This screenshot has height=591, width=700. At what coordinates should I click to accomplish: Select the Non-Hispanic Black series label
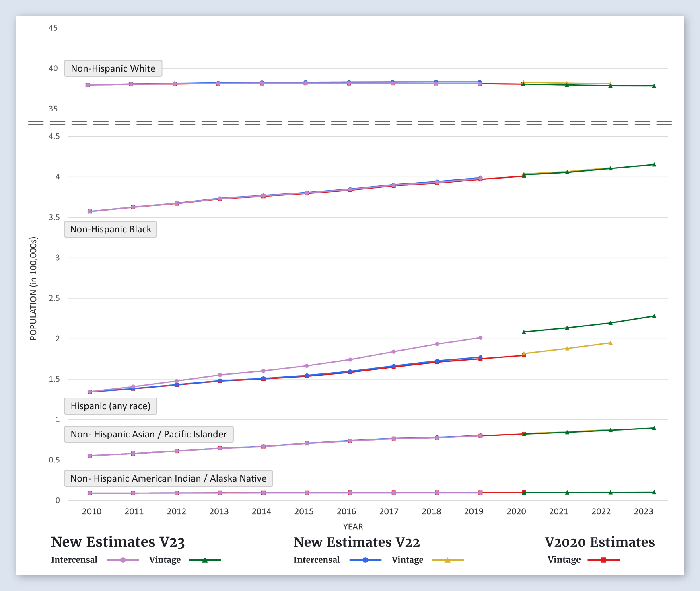111,229
